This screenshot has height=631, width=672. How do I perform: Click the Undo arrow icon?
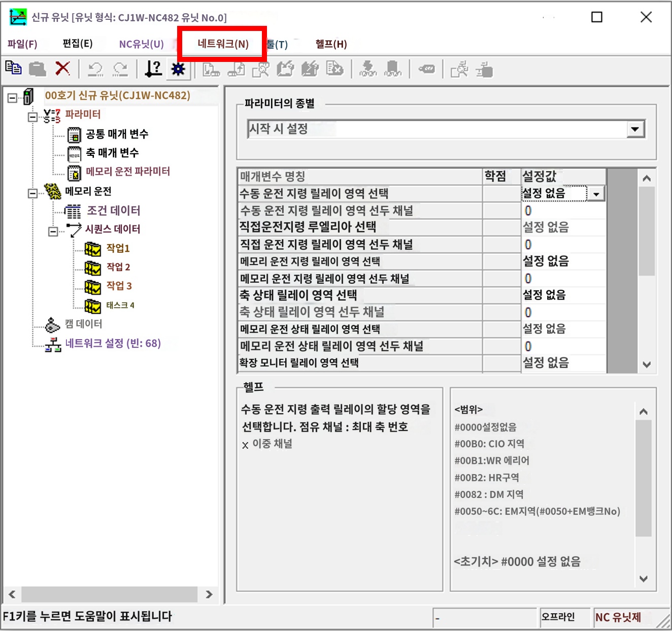pyautogui.click(x=95, y=69)
